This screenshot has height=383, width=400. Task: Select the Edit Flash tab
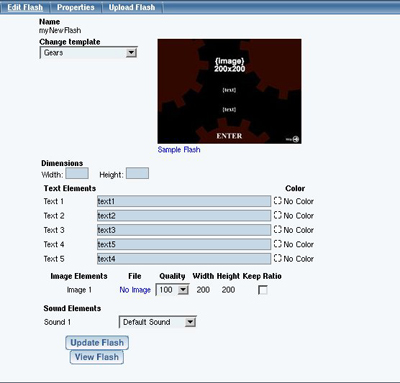[25, 7]
